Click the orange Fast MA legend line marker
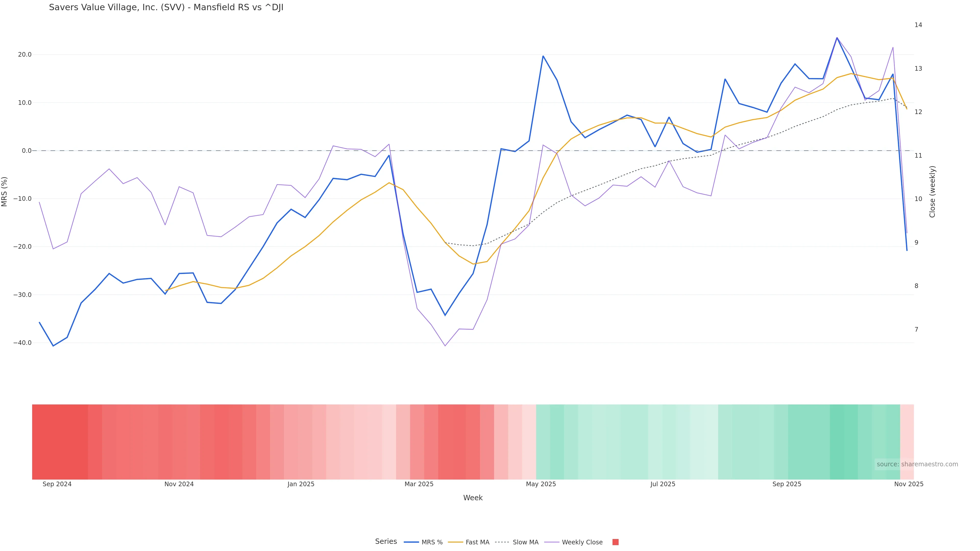 (455, 542)
